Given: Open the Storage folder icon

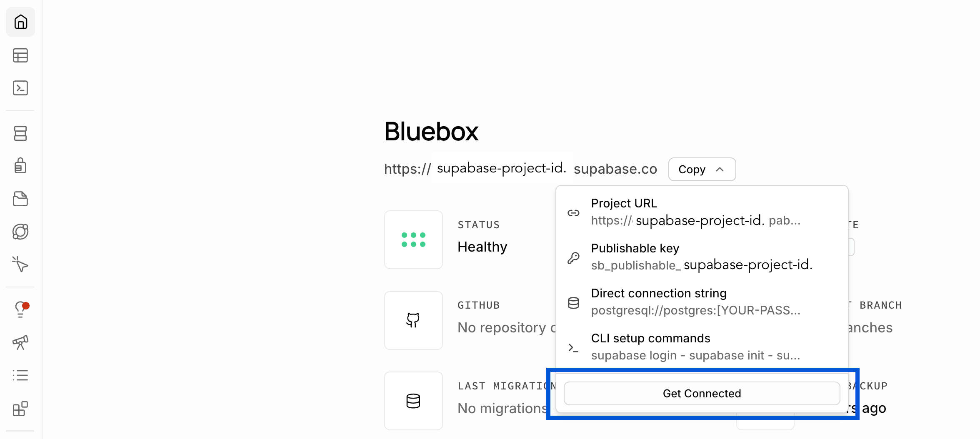Looking at the screenshot, I should tap(20, 199).
